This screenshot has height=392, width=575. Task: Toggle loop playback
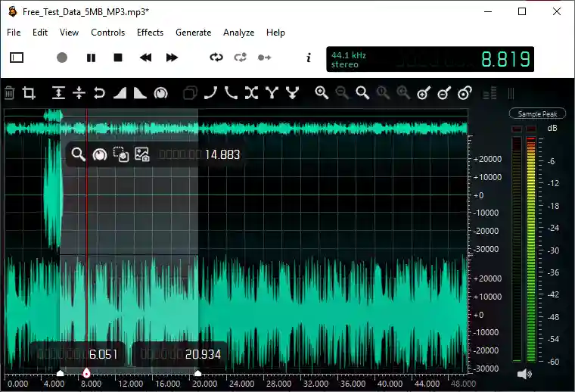pyautogui.click(x=216, y=58)
